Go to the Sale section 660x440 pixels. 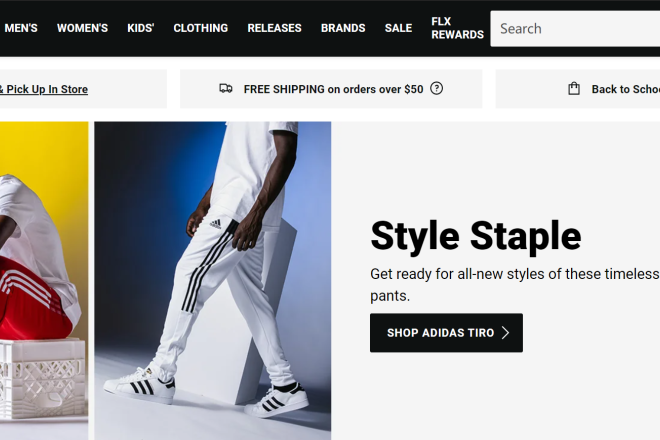398,28
